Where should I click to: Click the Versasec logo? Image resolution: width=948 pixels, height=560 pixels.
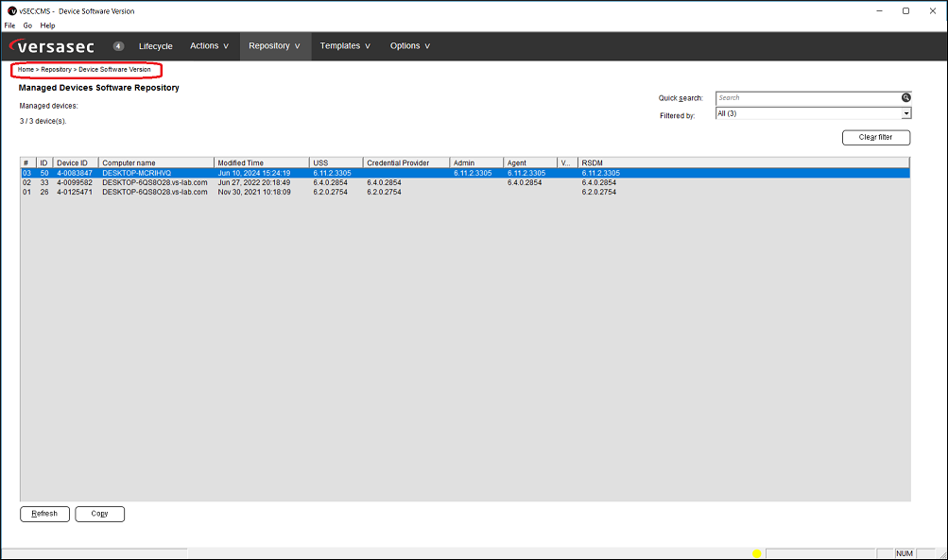pos(52,46)
